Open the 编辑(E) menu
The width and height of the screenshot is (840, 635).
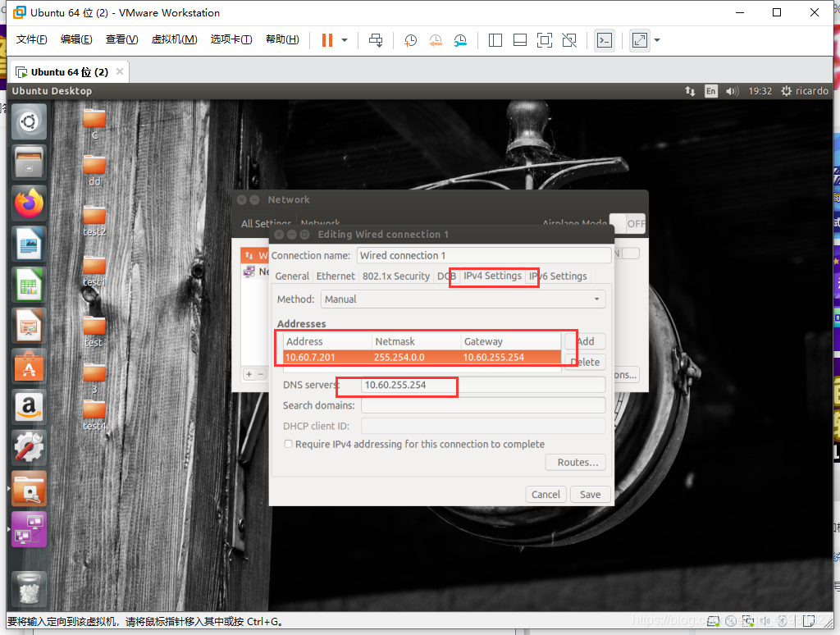point(76,39)
